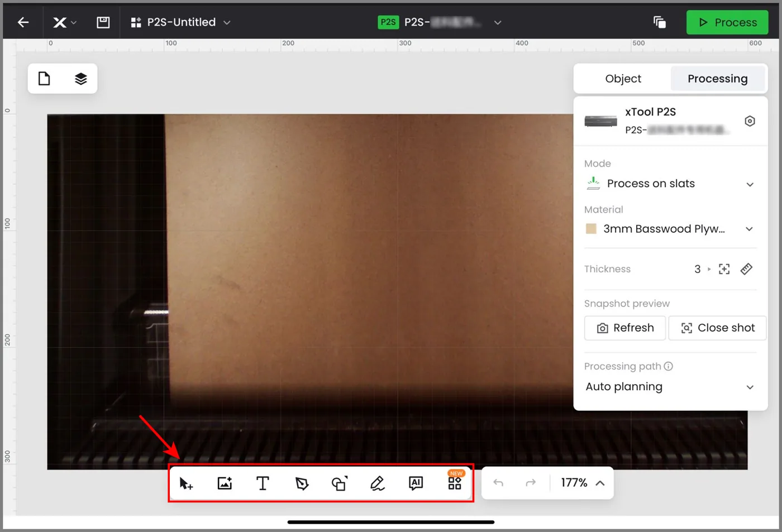Select the freehand pencil tool
This screenshot has height=532, width=782.
pyautogui.click(x=378, y=483)
